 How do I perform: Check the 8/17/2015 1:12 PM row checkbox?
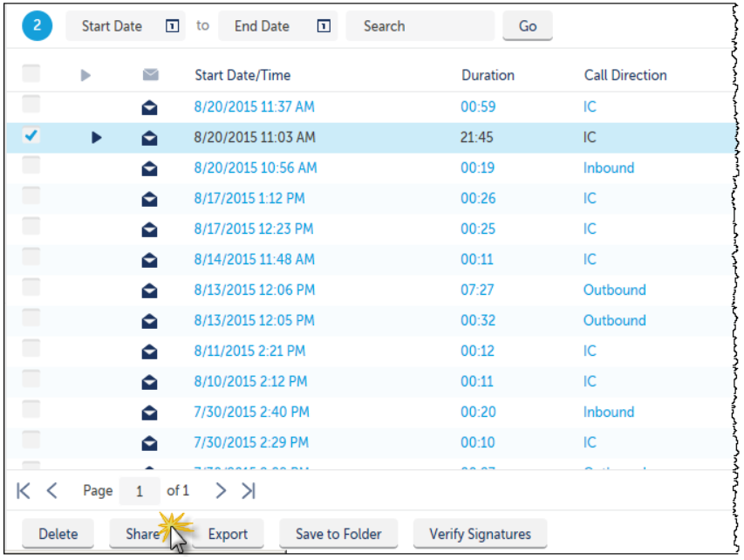tap(31, 196)
